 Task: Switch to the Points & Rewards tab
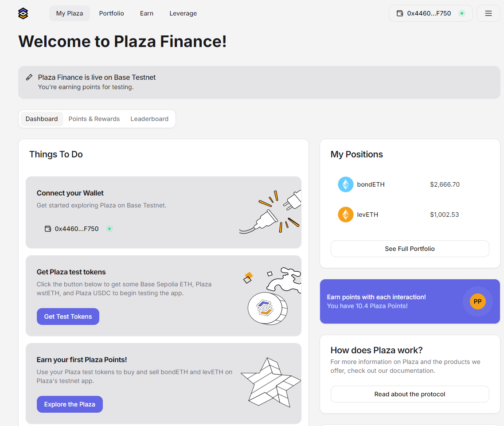point(94,119)
